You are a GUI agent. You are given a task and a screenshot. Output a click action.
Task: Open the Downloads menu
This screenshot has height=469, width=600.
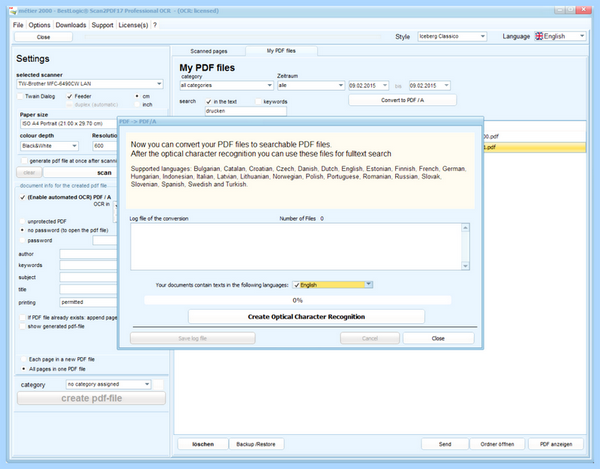pos(71,25)
